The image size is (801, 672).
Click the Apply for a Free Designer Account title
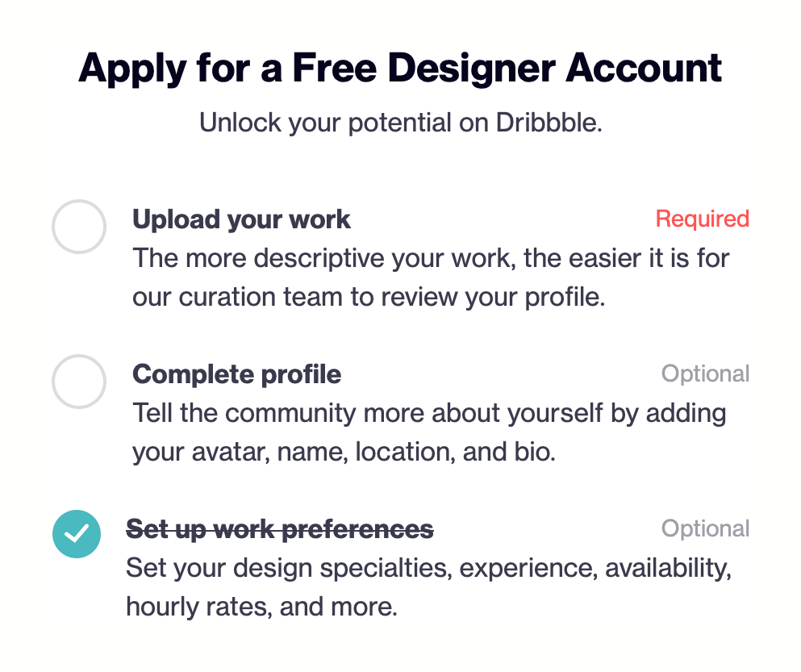click(x=400, y=68)
